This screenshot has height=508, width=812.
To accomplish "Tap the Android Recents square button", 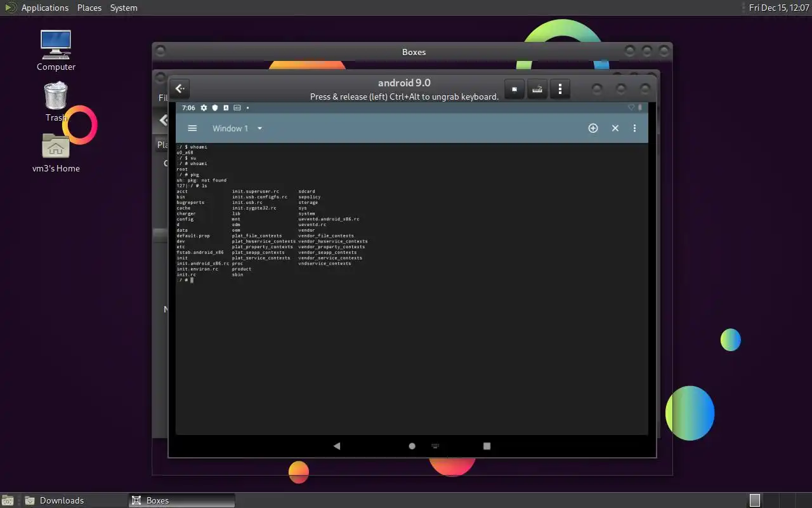I will [x=487, y=446].
